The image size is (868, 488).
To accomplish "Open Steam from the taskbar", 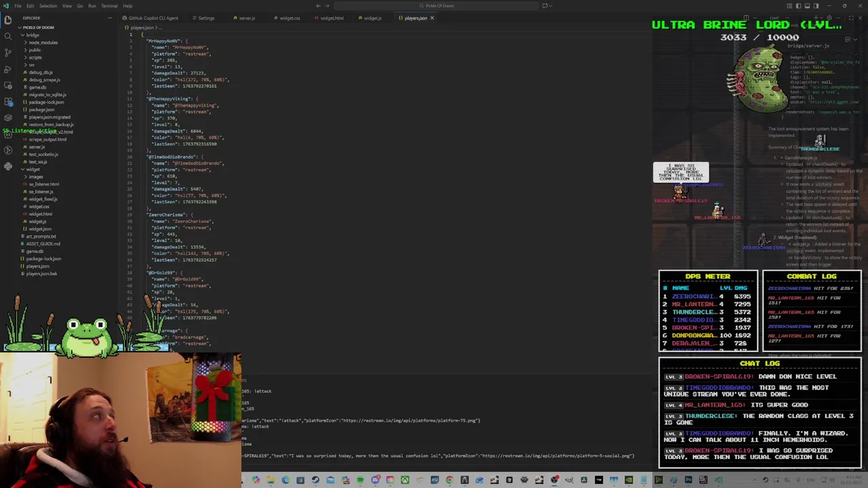I will click(315, 481).
